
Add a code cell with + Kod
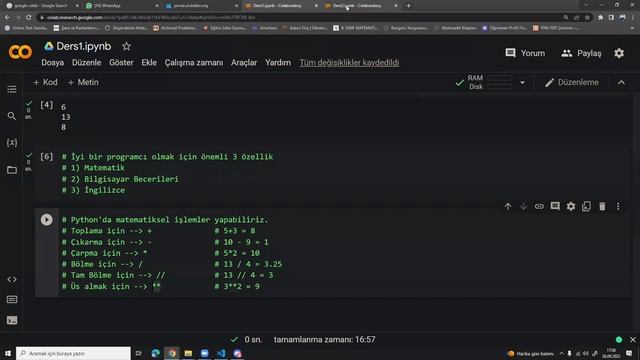pos(45,82)
